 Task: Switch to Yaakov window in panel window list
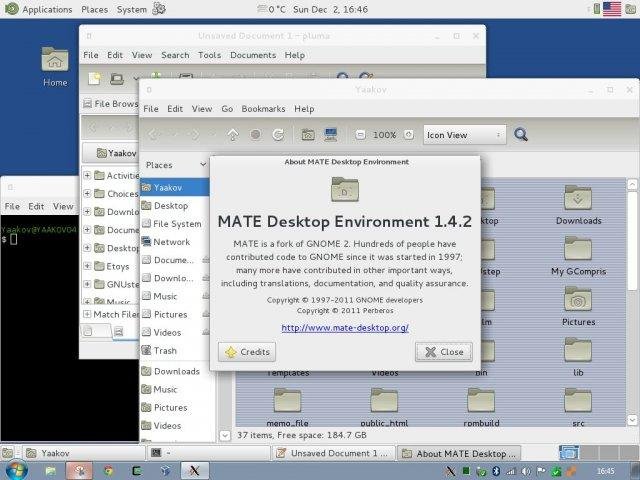84,453
